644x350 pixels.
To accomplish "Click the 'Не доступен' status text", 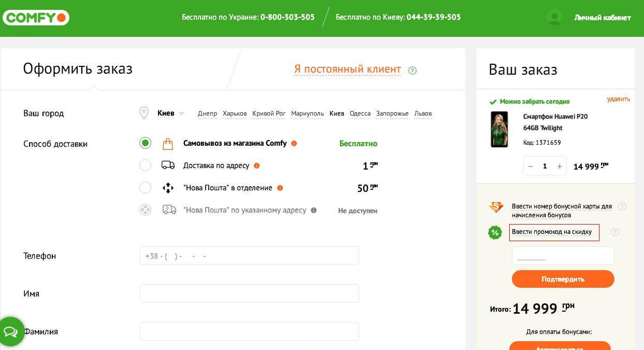I will coord(358,211).
